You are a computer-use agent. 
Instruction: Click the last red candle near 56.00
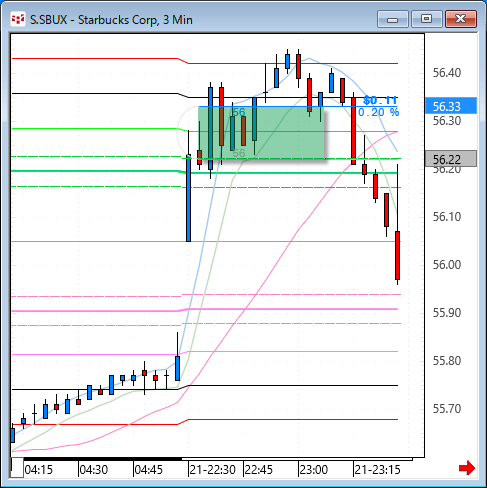click(x=397, y=255)
